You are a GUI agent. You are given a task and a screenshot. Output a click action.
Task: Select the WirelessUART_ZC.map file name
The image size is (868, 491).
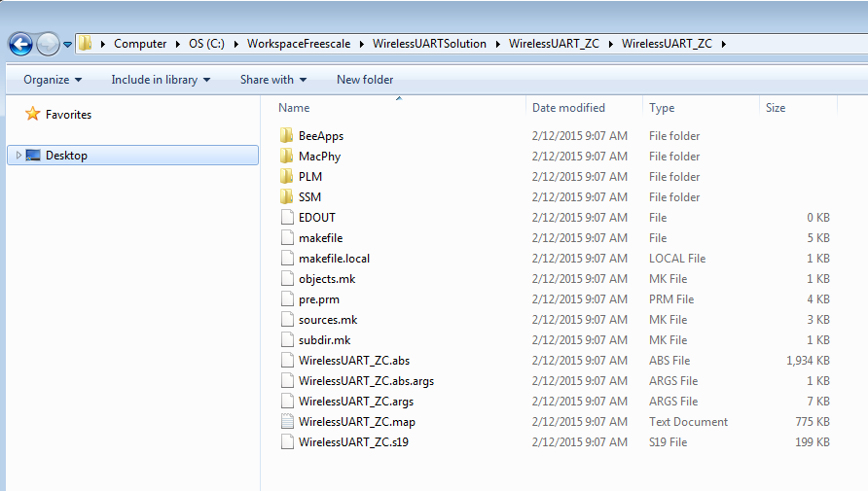pyautogui.click(x=357, y=422)
